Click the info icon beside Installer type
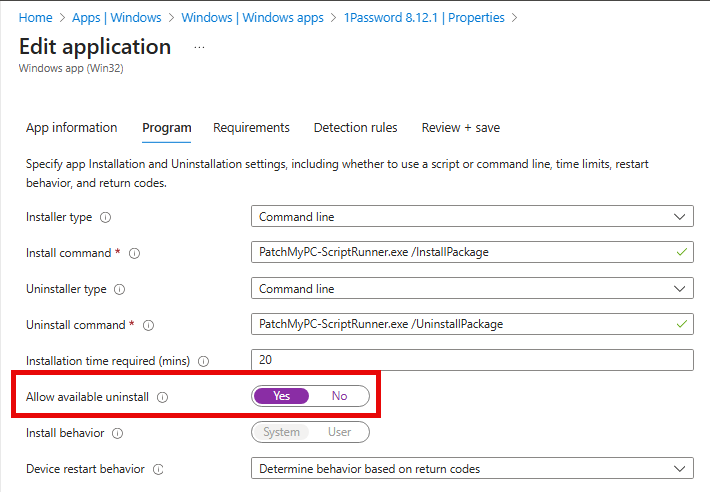Screen dimensions: 710x492 click(105, 217)
